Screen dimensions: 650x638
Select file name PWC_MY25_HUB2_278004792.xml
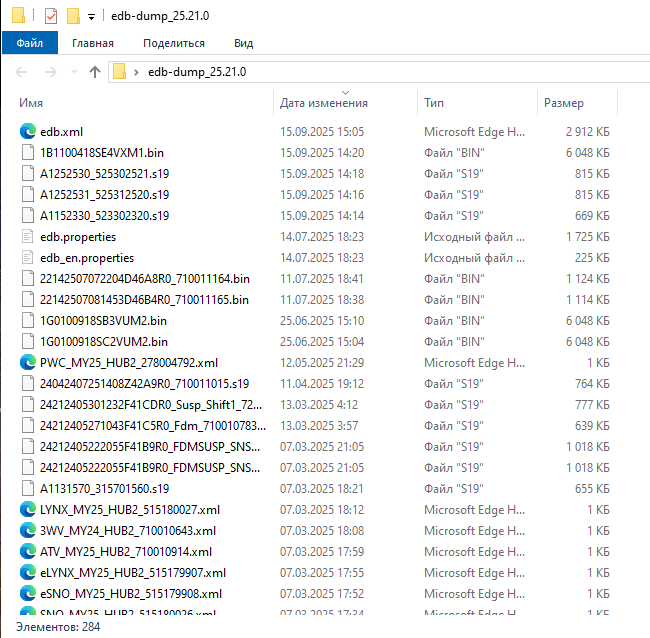[x=129, y=363]
